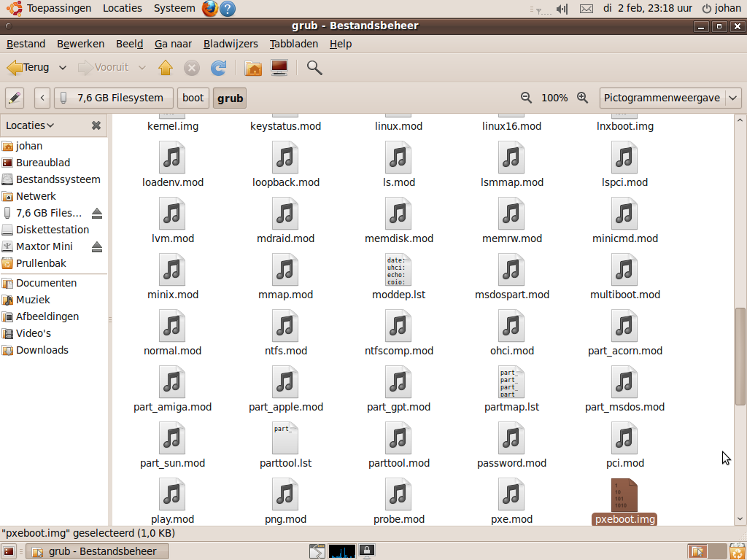Zoom in the icon view

(582, 98)
